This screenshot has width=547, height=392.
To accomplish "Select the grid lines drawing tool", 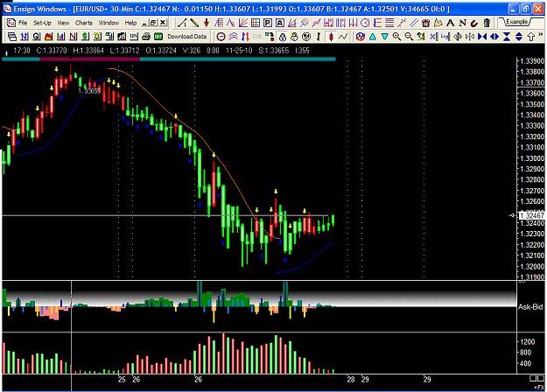I will click(256, 23).
